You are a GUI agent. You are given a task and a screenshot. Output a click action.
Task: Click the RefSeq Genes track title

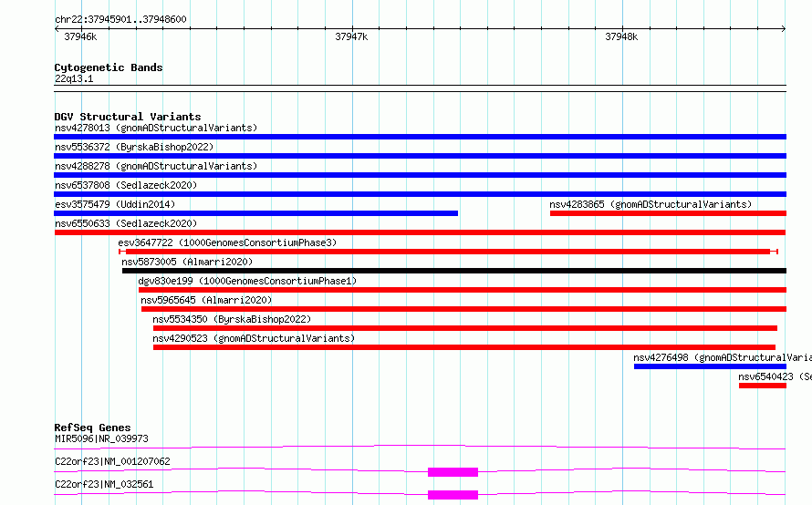[92, 428]
